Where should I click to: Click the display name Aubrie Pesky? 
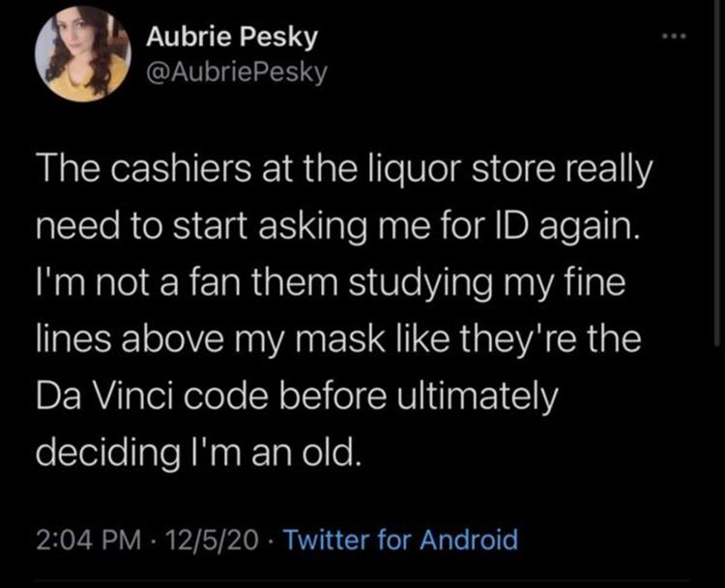(232, 37)
